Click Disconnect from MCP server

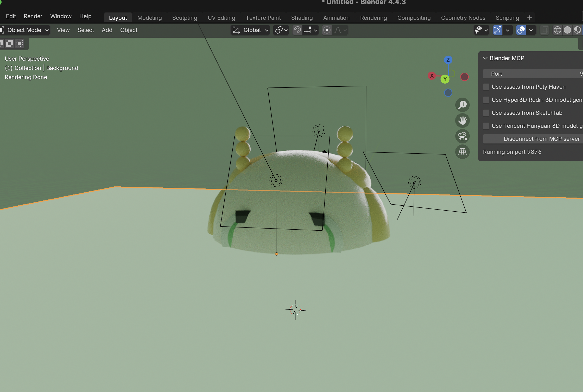541,139
